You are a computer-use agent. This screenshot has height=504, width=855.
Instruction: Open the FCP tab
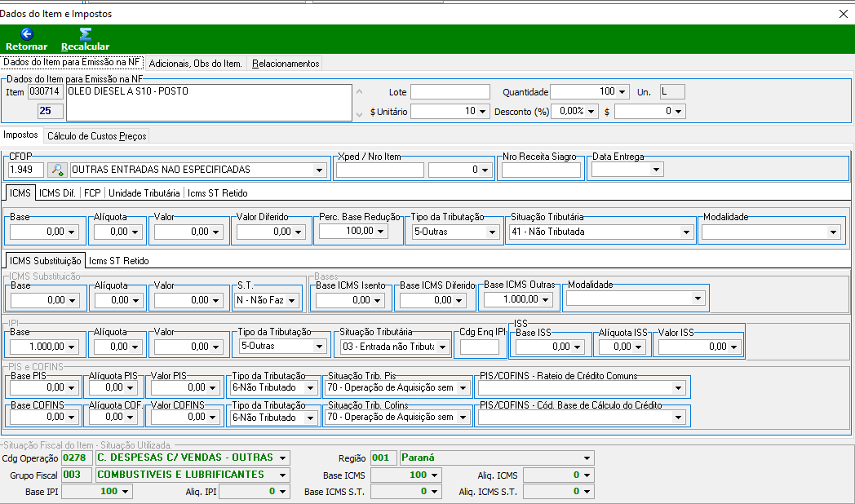pos(92,193)
